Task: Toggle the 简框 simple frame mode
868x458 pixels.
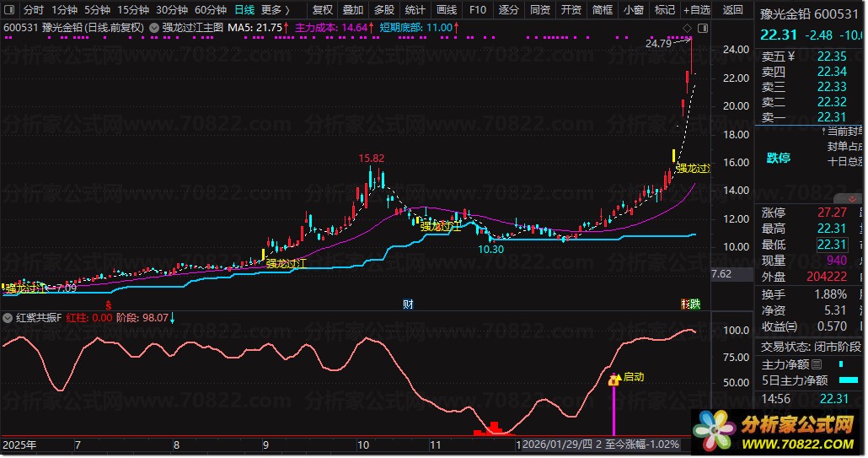Action: 603,9
